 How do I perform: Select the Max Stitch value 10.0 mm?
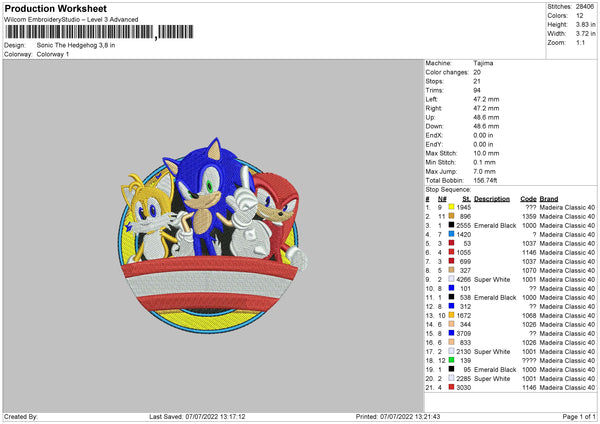coord(486,153)
